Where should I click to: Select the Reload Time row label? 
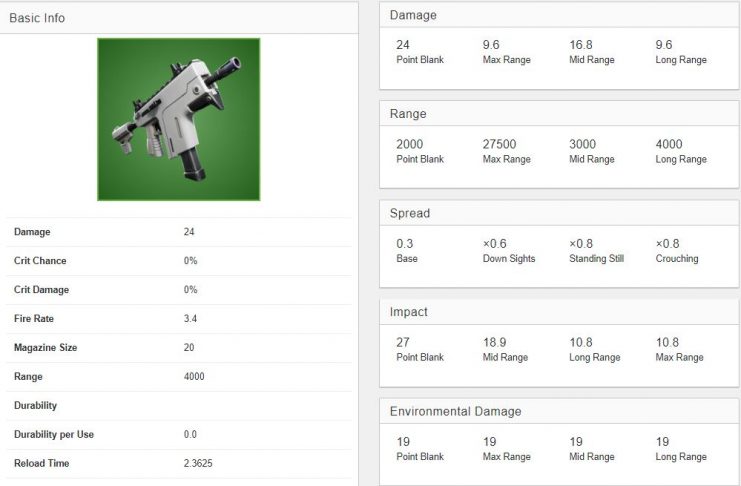pos(42,463)
